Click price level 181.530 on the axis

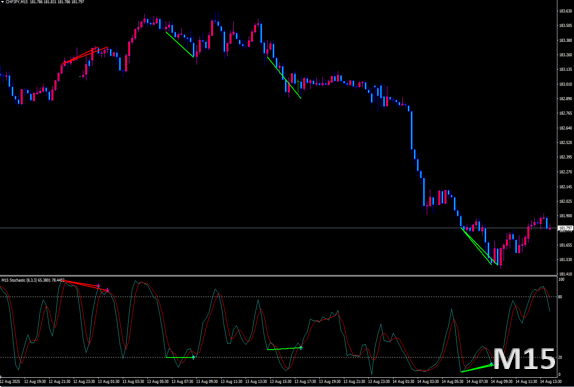(x=565, y=260)
